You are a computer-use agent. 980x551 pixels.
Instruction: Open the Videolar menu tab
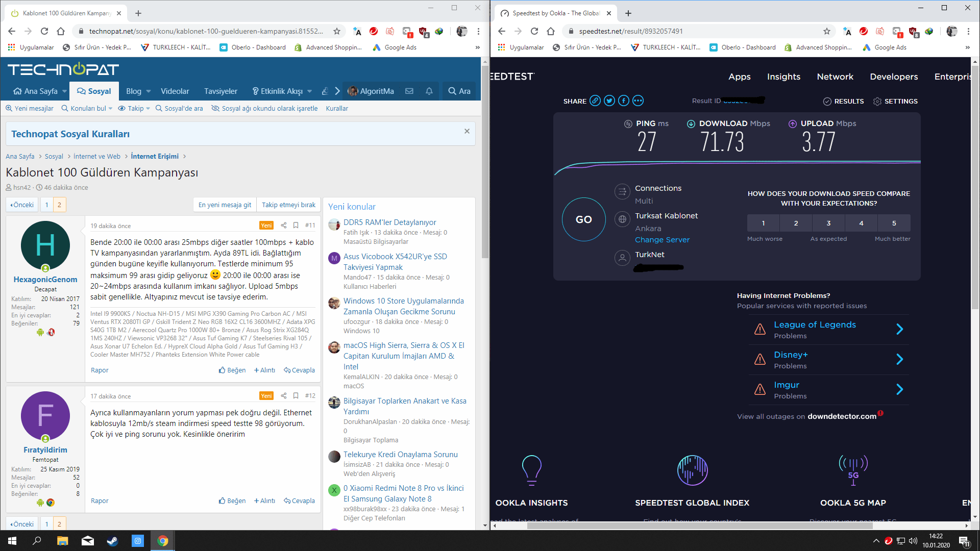[175, 91]
